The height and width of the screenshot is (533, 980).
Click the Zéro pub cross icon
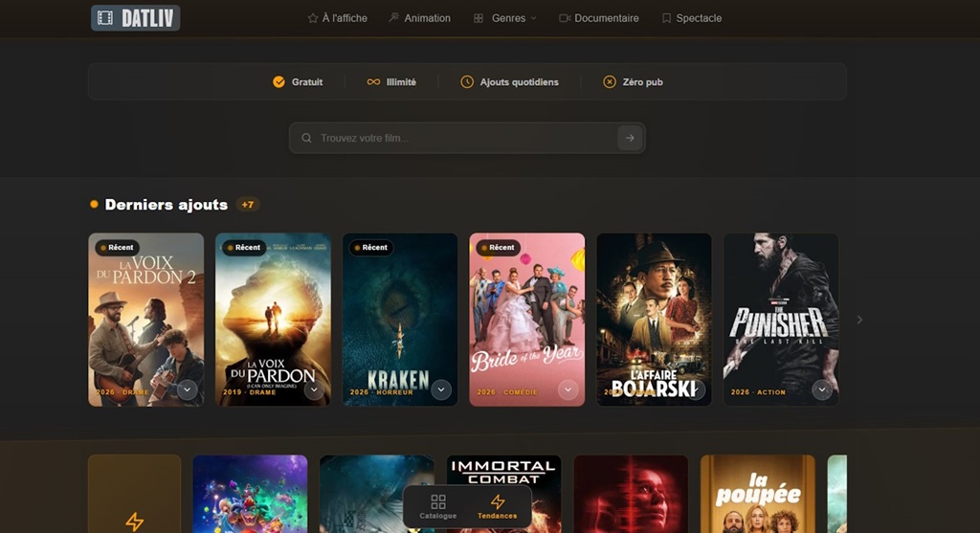pyautogui.click(x=610, y=82)
